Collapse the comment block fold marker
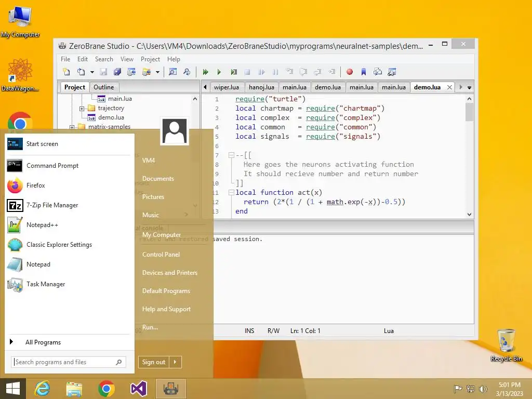532x399 pixels. 231,155
